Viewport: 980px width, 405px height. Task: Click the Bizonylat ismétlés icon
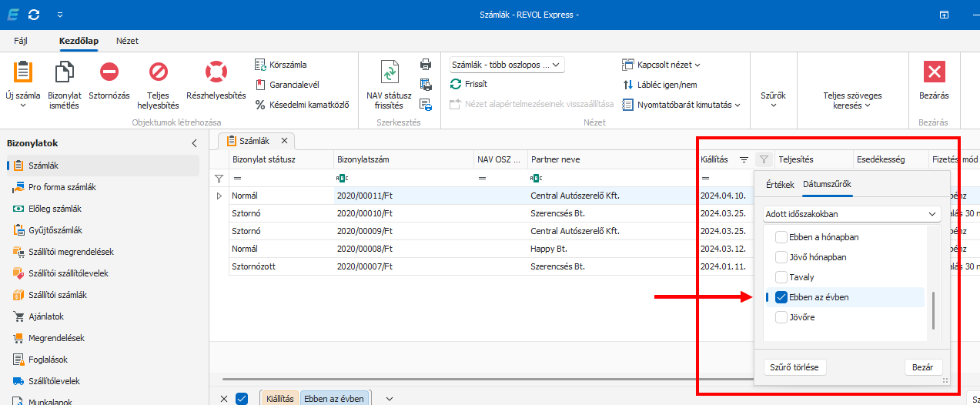pos(65,72)
